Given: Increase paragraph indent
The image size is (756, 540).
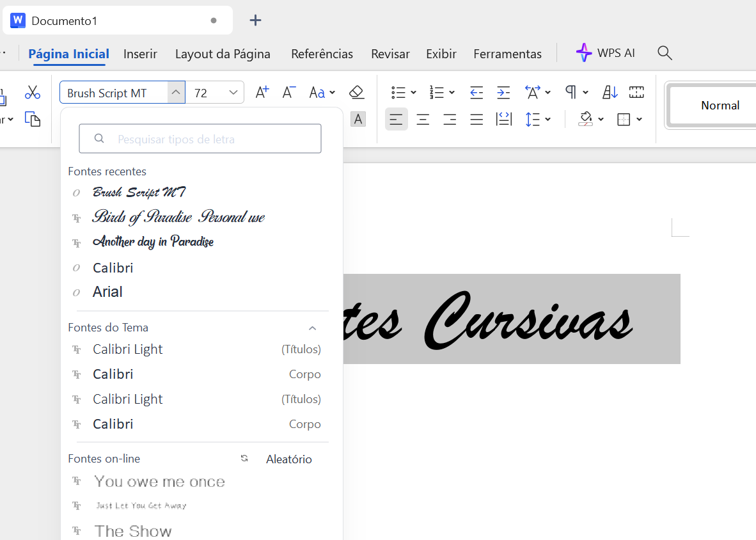Looking at the screenshot, I should coord(503,92).
